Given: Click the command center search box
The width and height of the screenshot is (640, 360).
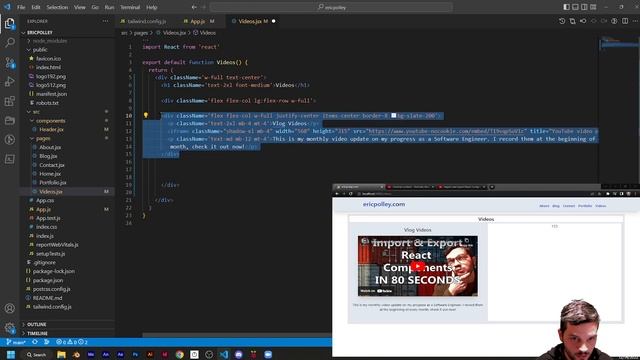Looking at the screenshot, I should (x=331, y=7).
